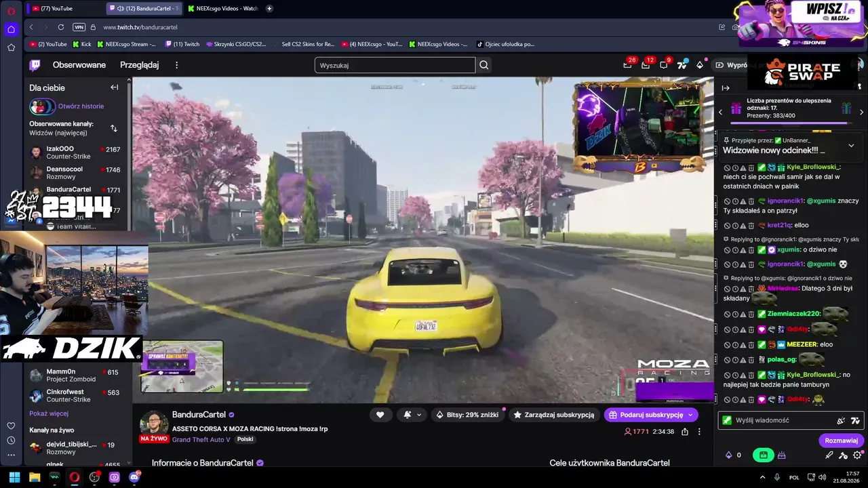
Task: Click the Opera home sidebar icon
Action: pyautogui.click(x=11, y=29)
